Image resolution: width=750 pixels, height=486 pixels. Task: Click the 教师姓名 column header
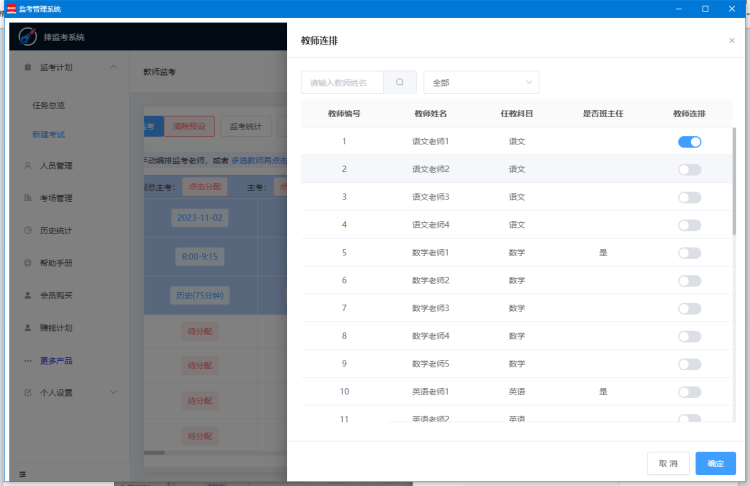coord(430,113)
